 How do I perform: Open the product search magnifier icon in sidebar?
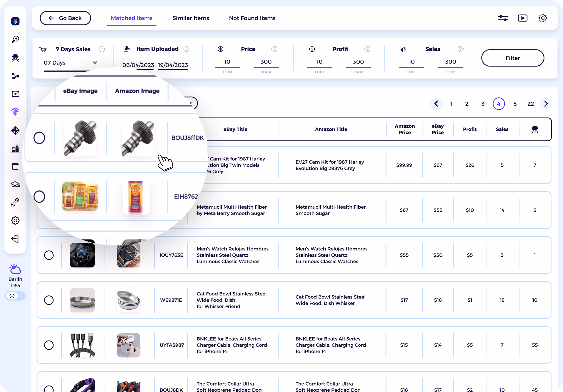click(15, 39)
